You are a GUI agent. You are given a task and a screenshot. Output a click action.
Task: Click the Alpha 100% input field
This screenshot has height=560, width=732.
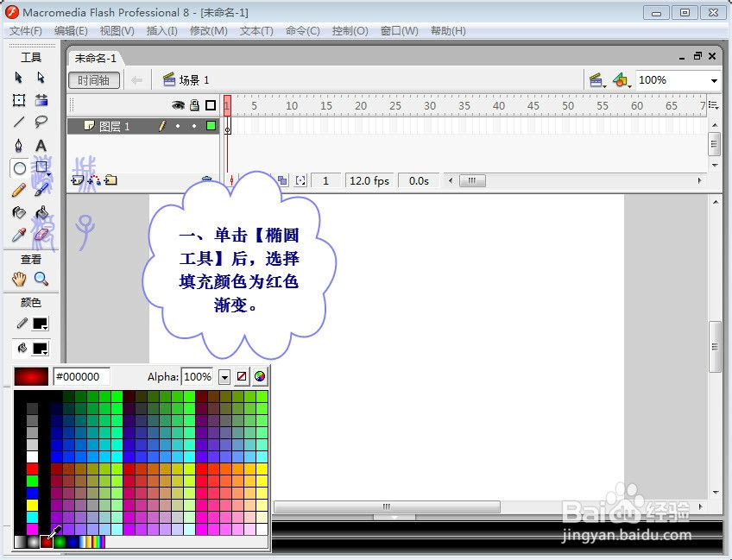pos(198,376)
